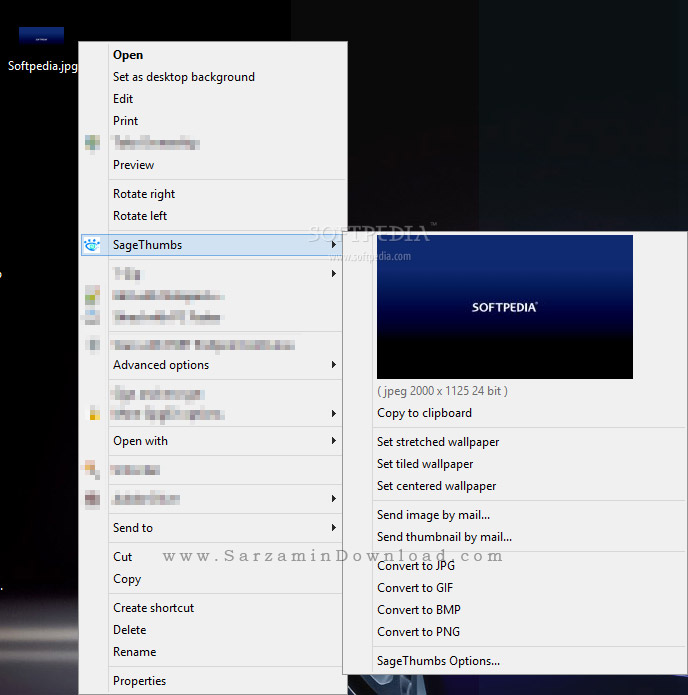The width and height of the screenshot is (688, 695).
Task: Select Set as desktop background
Action: point(213,77)
